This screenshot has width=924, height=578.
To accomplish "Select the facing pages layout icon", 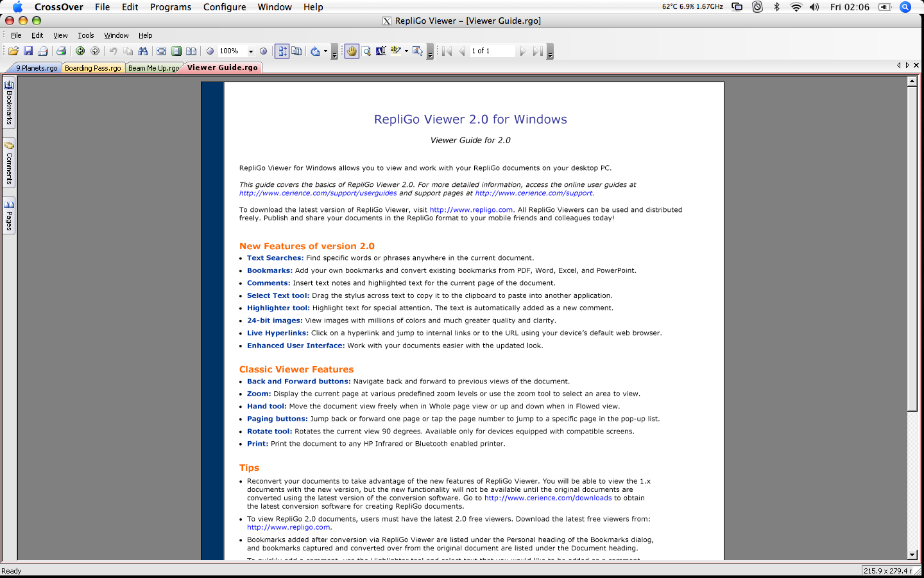I will tap(296, 51).
